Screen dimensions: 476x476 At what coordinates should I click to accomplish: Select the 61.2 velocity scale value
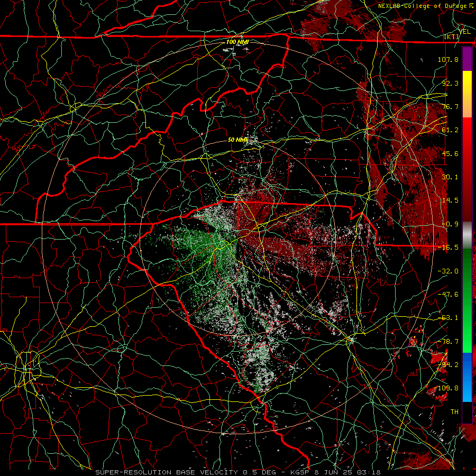point(450,130)
